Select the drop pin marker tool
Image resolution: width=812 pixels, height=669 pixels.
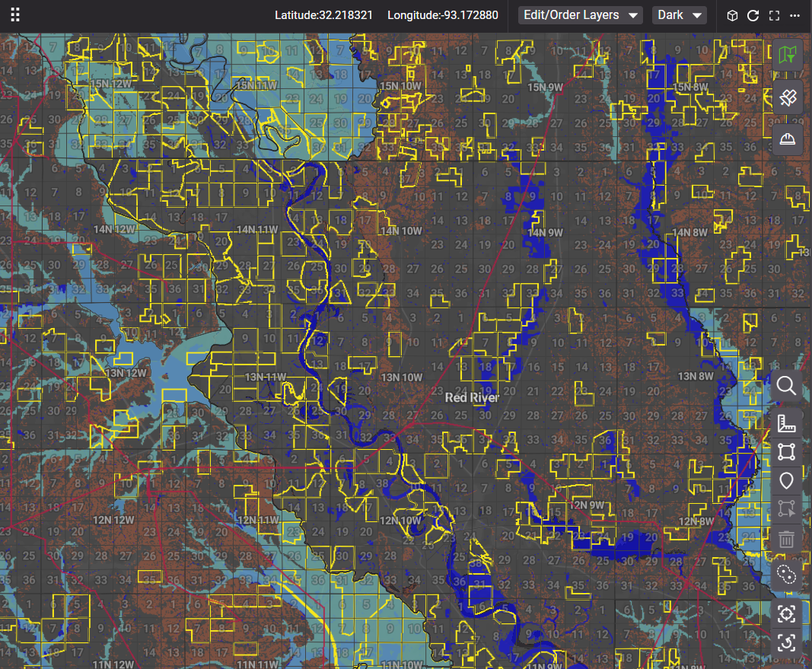787,481
